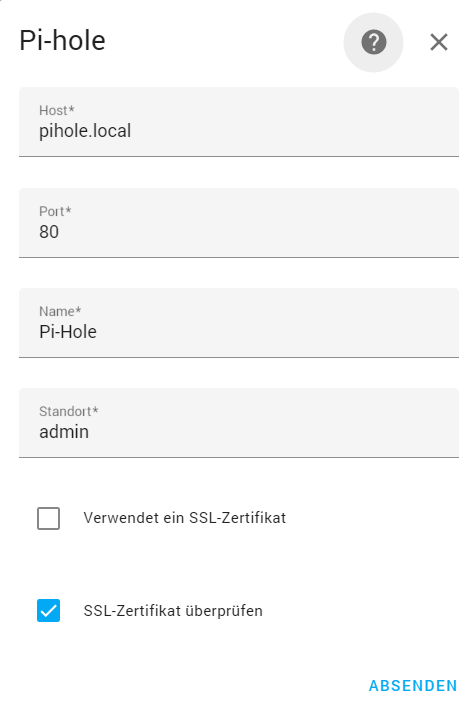Close the Pi-hole dialog with the X

[x=439, y=43]
